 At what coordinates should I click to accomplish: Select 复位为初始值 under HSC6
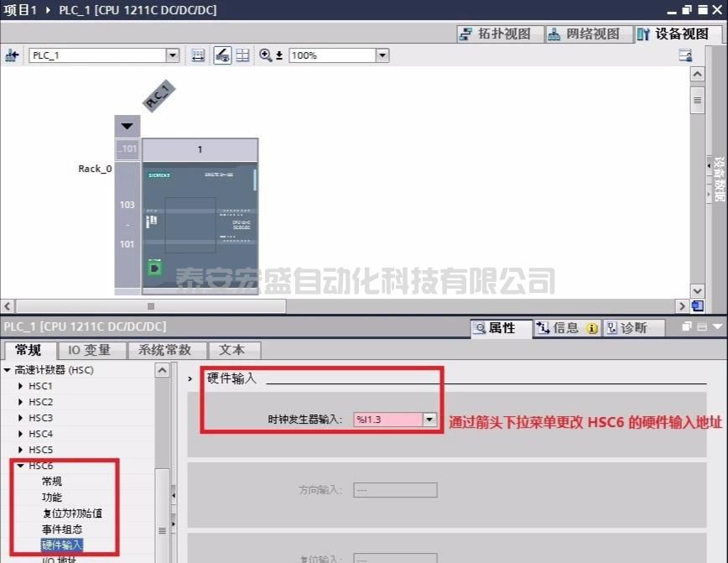click(x=72, y=513)
